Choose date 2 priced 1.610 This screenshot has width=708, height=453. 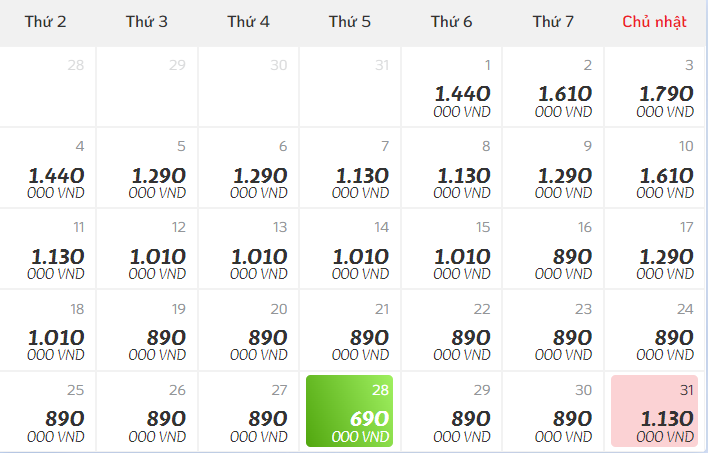click(553, 87)
